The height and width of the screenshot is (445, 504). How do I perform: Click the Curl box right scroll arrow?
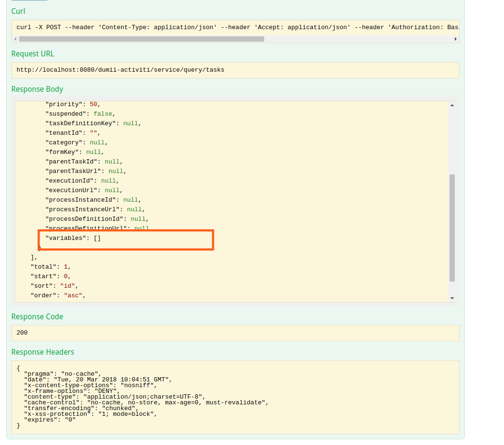(455, 39)
